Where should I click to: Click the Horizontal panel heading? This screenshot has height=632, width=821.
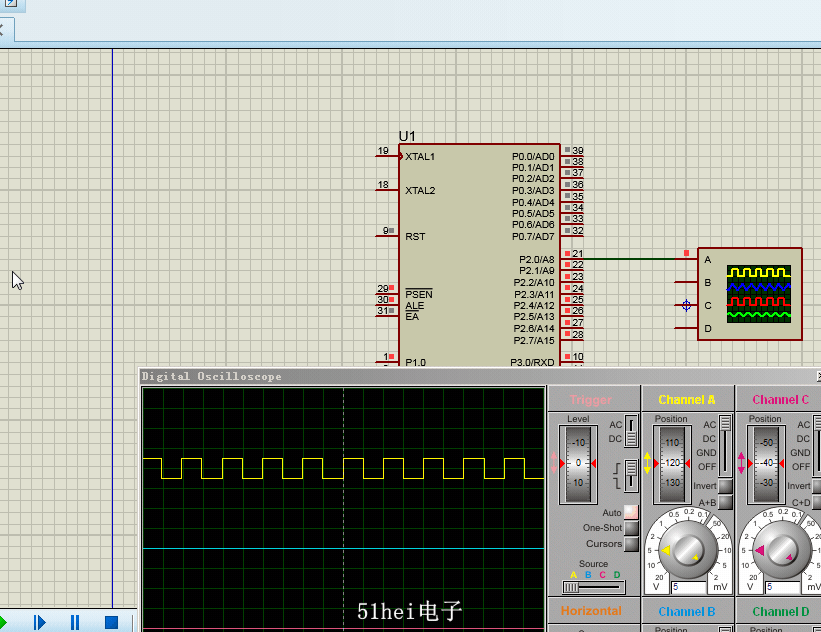coord(591,611)
